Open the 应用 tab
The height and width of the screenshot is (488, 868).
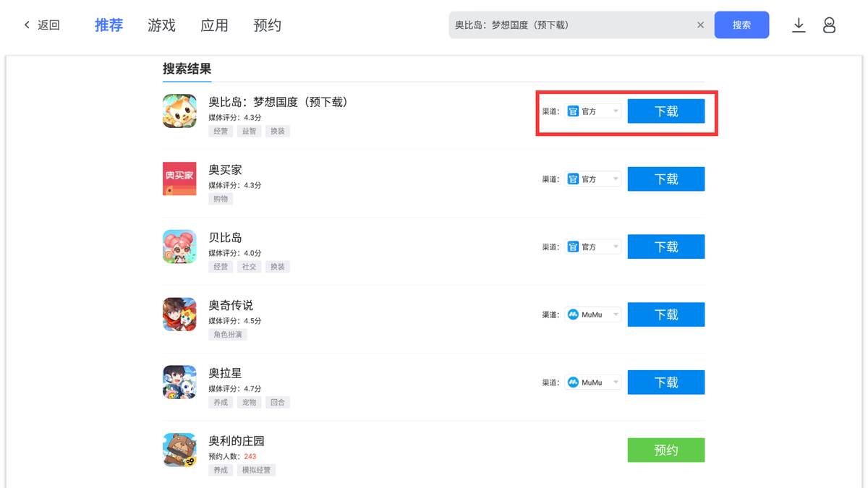click(x=214, y=25)
